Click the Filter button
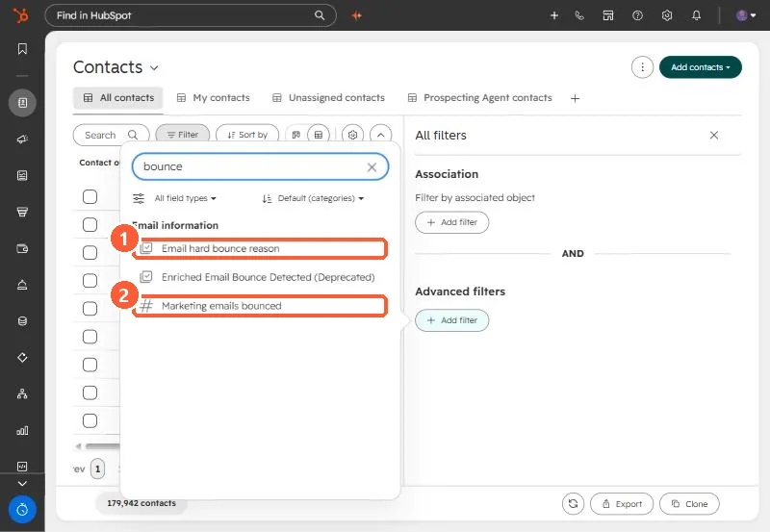Viewport: 770px width, 532px height. click(183, 135)
